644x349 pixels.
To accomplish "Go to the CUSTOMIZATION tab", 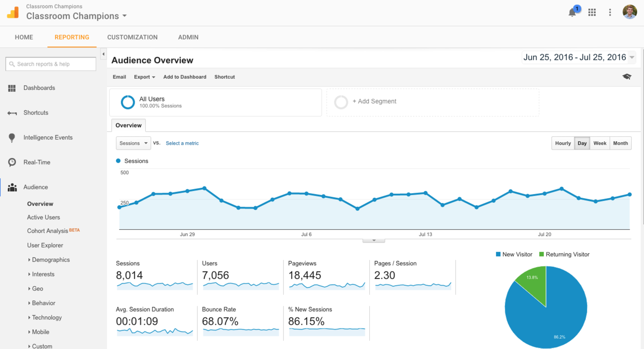I will [133, 37].
